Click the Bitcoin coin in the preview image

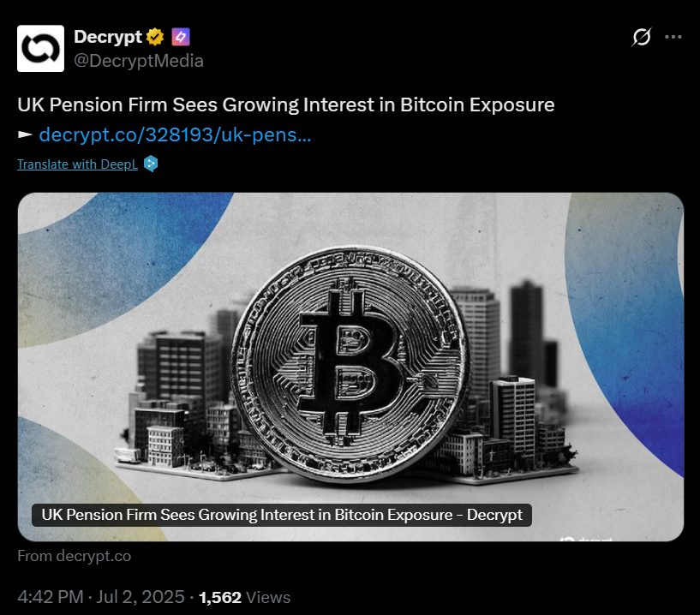tap(350, 362)
